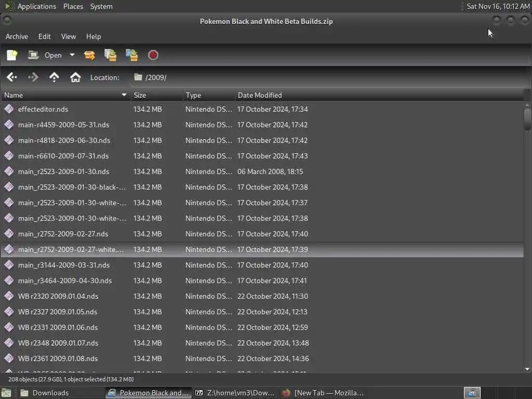Click file icon of main-r4459-2009-05-31.nds
This screenshot has width=532, height=399.
tap(9, 125)
